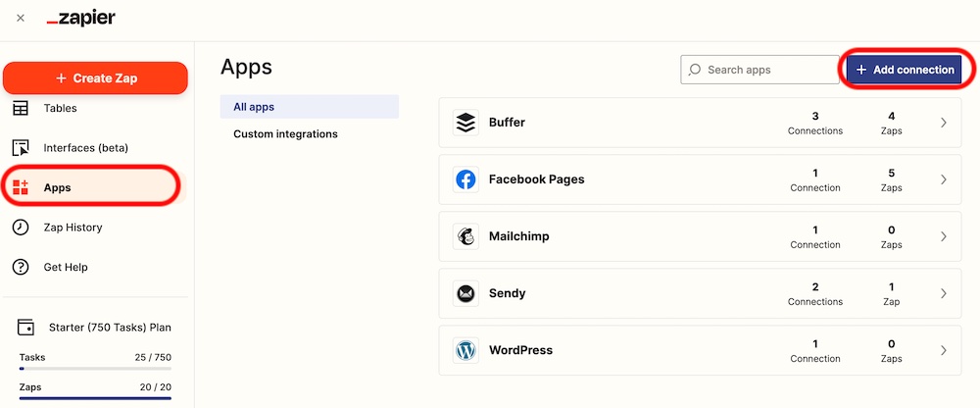Image resolution: width=980 pixels, height=408 pixels.
Task: Expand the Mailchimp row chevron
Action: 944,236
